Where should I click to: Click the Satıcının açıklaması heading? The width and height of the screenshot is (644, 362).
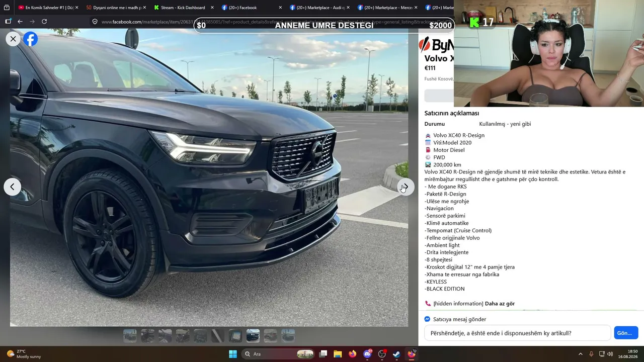pyautogui.click(x=452, y=113)
